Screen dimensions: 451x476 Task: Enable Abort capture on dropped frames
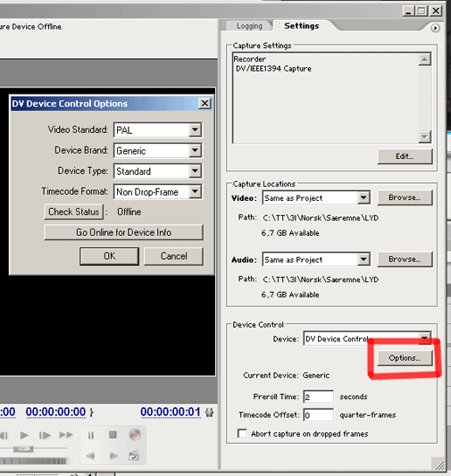[x=242, y=433]
